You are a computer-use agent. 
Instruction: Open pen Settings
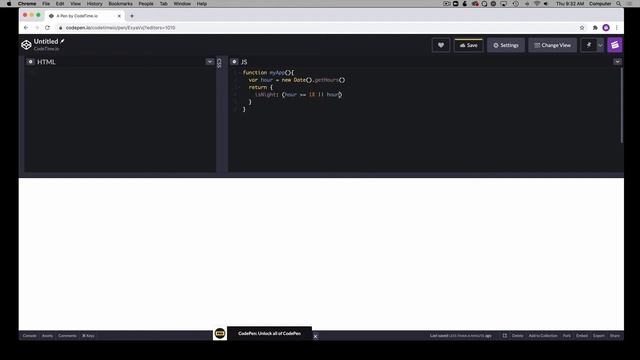coord(506,45)
